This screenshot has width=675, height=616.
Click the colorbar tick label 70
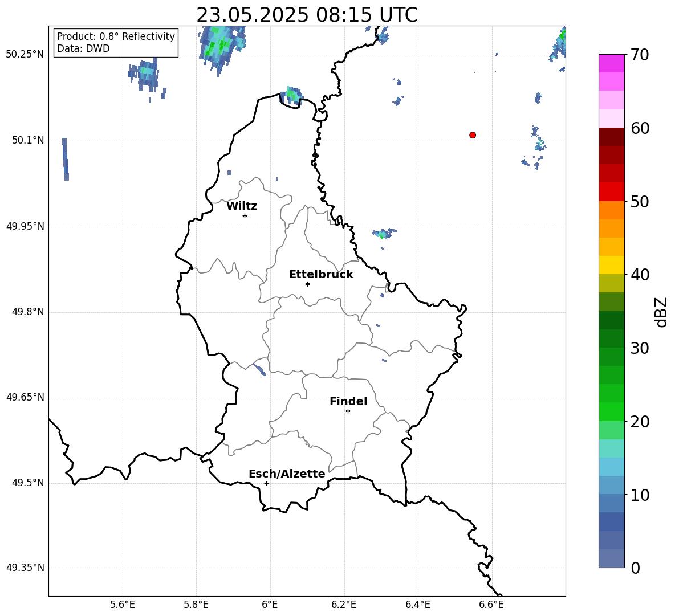click(640, 55)
